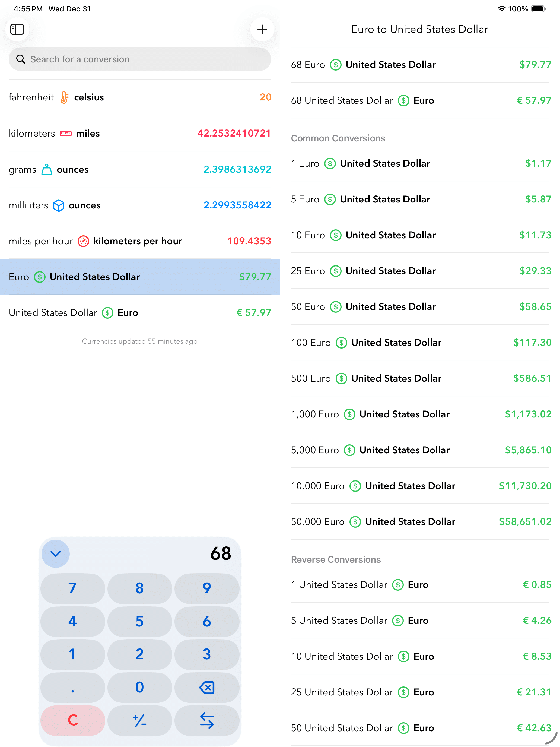Focus the Search for a conversion field
Viewport: 560px width, 747px height.
click(140, 59)
